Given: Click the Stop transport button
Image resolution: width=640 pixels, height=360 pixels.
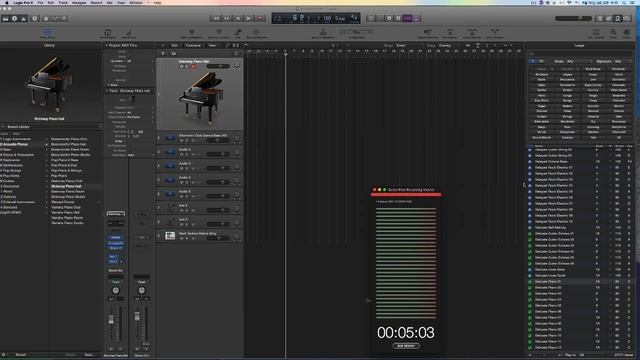Looking at the screenshot, I should click(x=238, y=18).
